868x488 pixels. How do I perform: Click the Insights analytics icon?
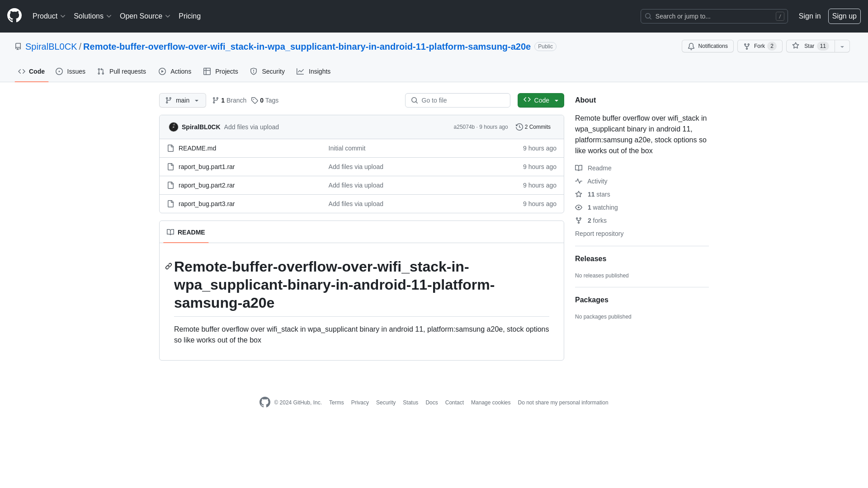click(x=300, y=71)
